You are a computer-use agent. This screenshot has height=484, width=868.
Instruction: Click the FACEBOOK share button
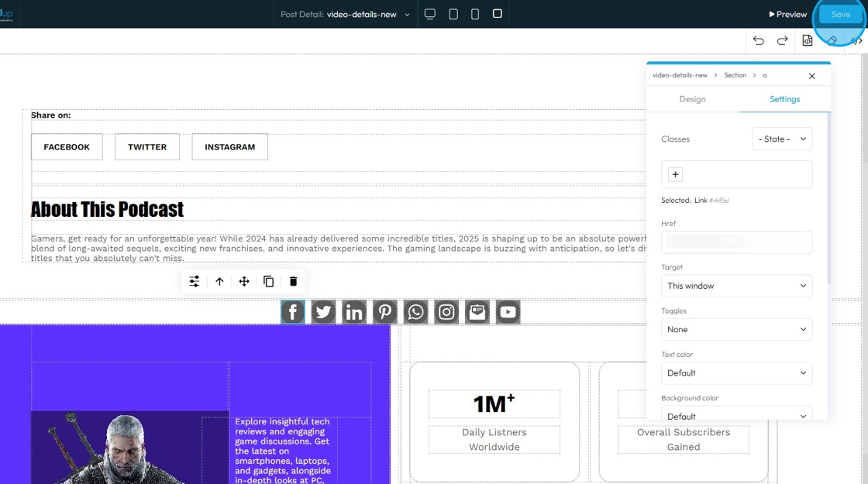[67, 147]
